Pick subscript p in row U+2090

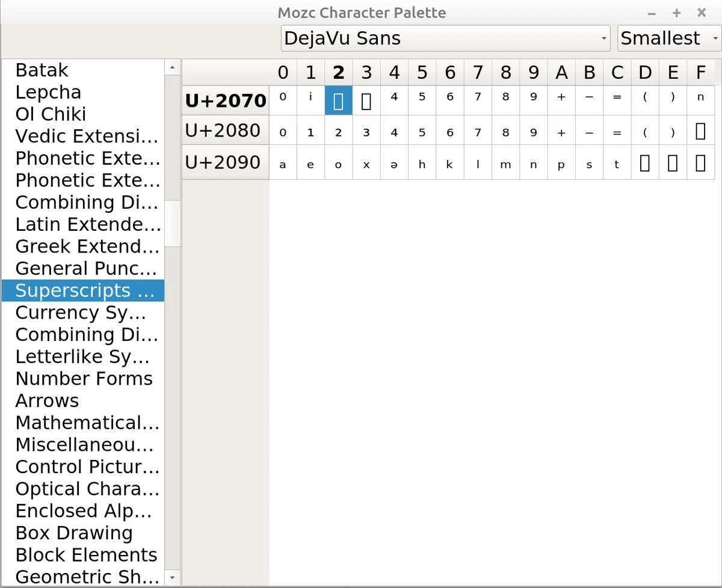coord(561,163)
